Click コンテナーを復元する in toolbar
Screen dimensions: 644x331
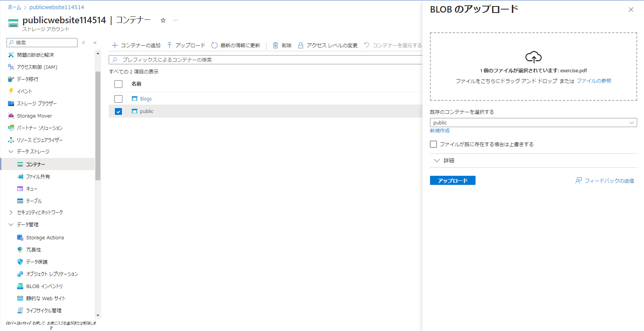[393, 45]
